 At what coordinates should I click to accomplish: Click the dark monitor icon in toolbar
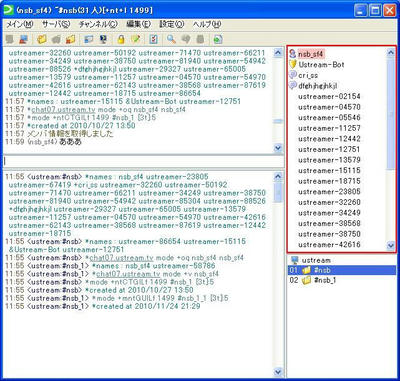103,39
